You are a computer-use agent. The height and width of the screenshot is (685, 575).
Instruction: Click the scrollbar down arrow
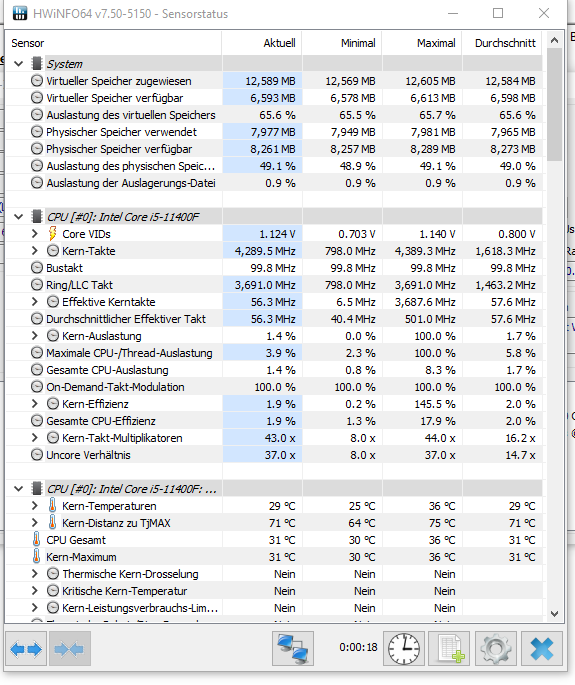[x=554, y=614]
